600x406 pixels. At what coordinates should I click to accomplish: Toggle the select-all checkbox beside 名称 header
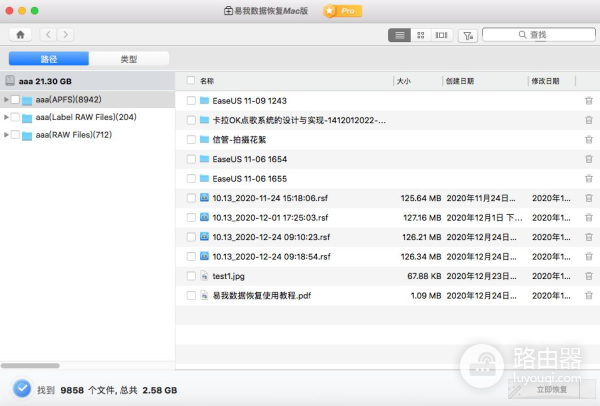coord(191,80)
